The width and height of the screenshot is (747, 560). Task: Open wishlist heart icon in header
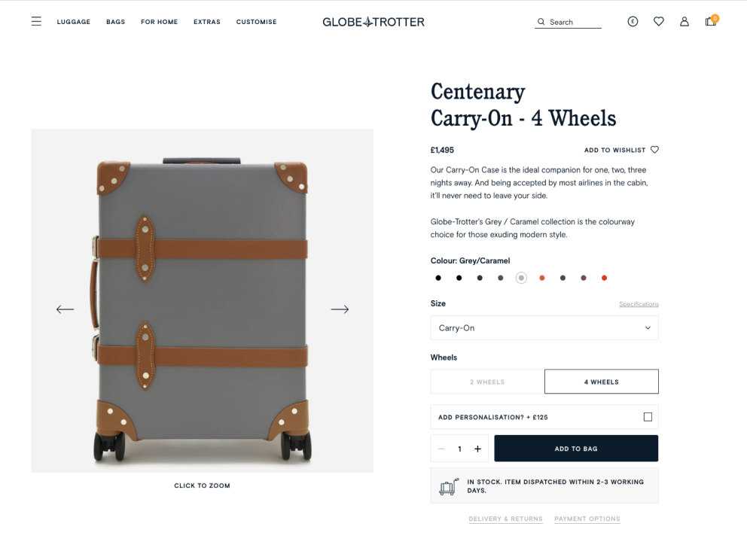(x=658, y=22)
